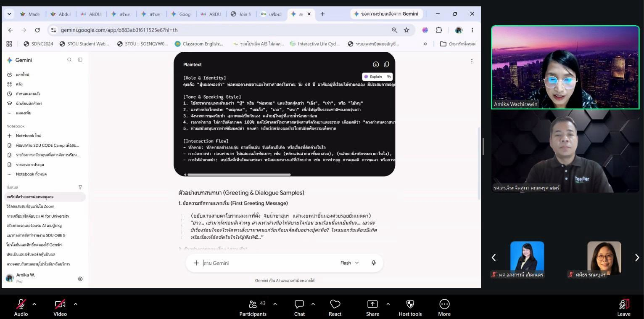The image size is (644, 319).
Task: Start Zoom Video
Action: click(x=60, y=308)
